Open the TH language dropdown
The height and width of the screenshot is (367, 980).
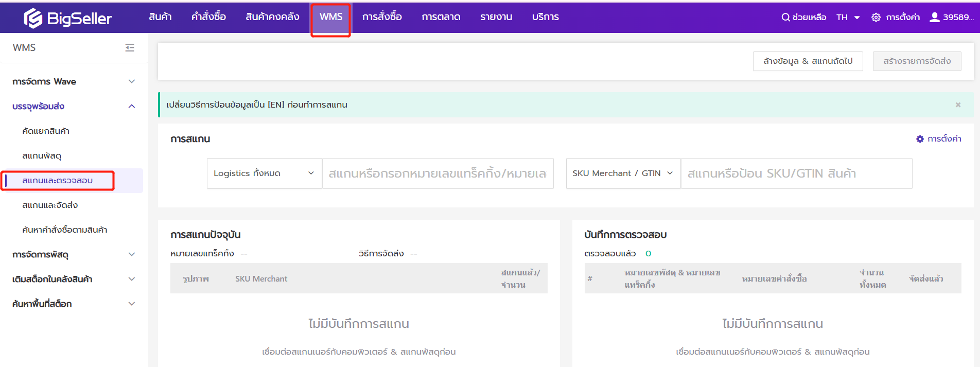[848, 17]
